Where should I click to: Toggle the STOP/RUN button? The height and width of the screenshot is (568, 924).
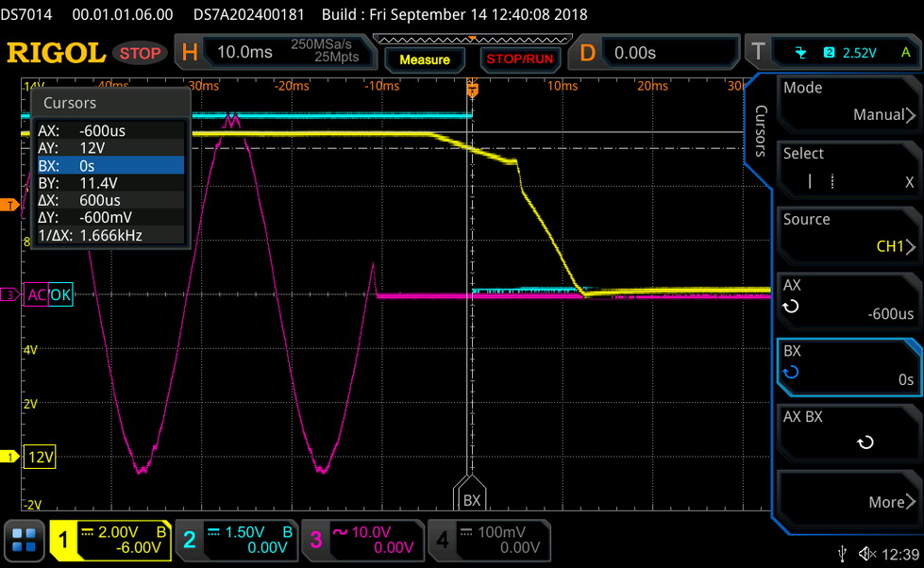(x=519, y=58)
